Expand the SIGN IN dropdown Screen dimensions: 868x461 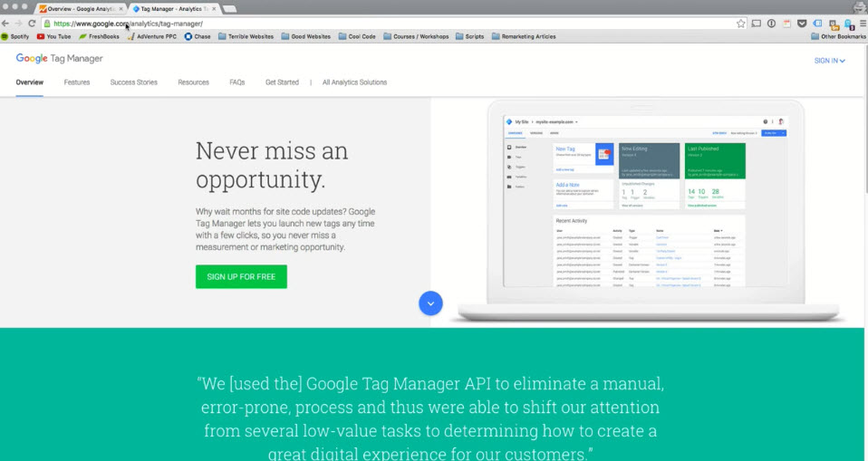click(x=829, y=61)
